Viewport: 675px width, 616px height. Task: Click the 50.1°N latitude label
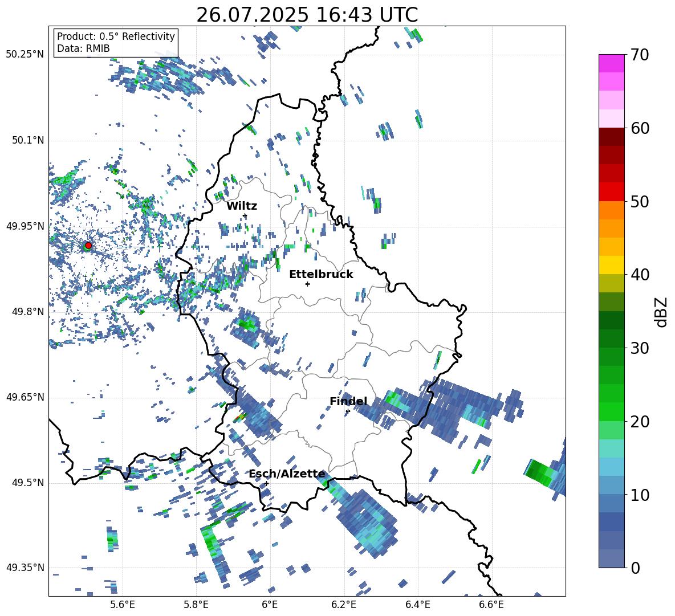click(x=28, y=140)
